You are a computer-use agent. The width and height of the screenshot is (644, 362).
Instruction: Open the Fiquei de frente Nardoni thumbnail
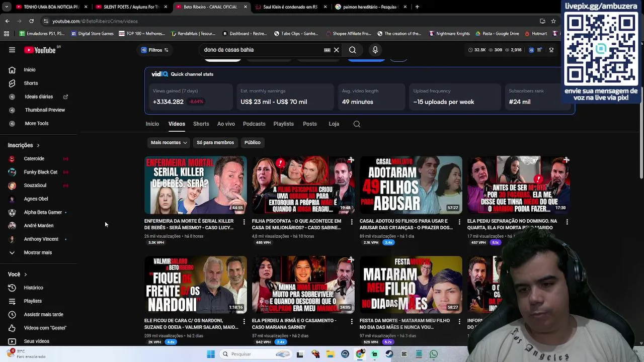[x=196, y=285]
